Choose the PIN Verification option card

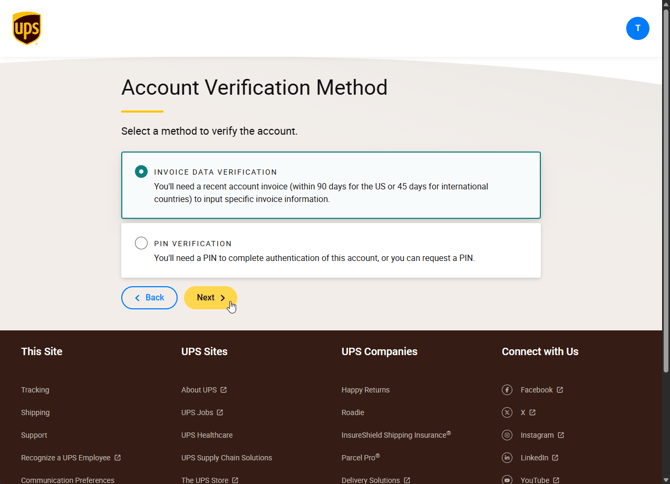(331, 251)
